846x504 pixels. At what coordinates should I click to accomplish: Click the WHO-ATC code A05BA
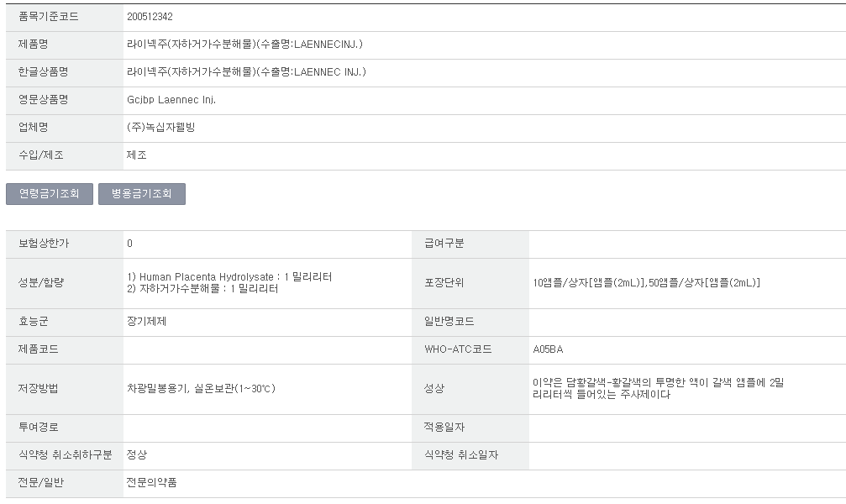pos(548,349)
